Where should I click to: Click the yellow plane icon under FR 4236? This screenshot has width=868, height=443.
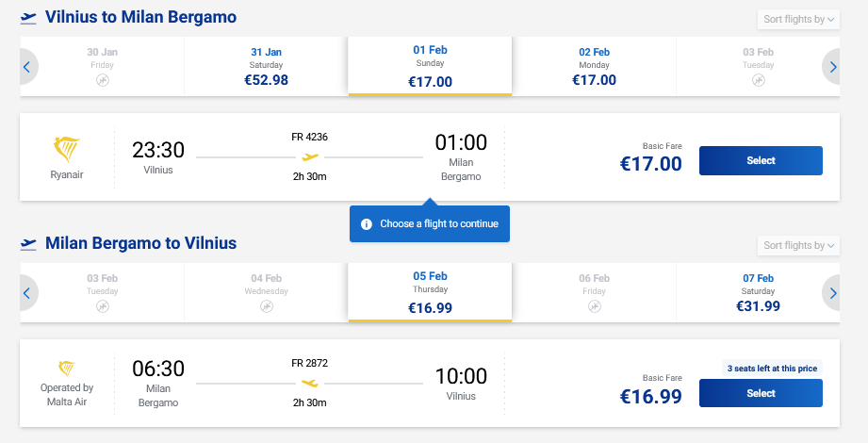[x=310, y=156]
